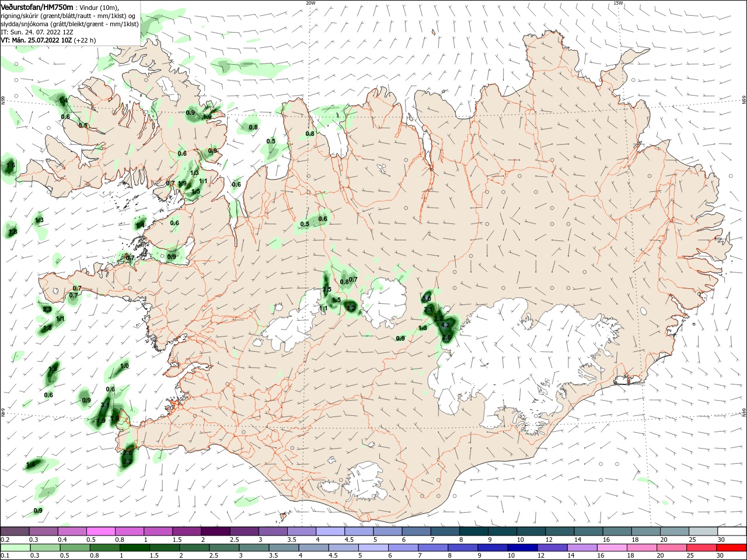Click the 4.2 precipitation value on the map
Screen dimensions: 747x560
pos(445,325)
